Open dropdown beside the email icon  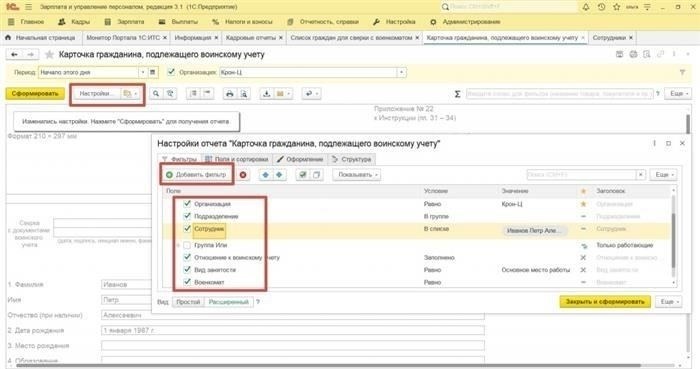point(288,94)
